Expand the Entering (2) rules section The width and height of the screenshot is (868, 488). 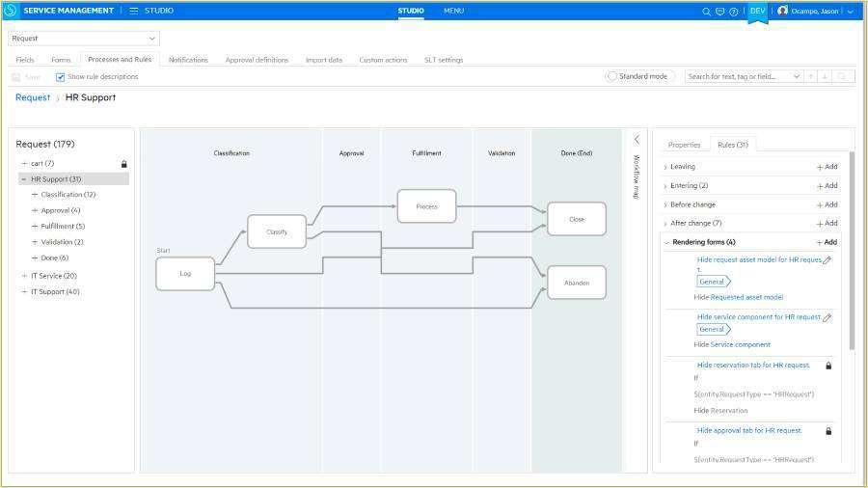pos(665,186)
